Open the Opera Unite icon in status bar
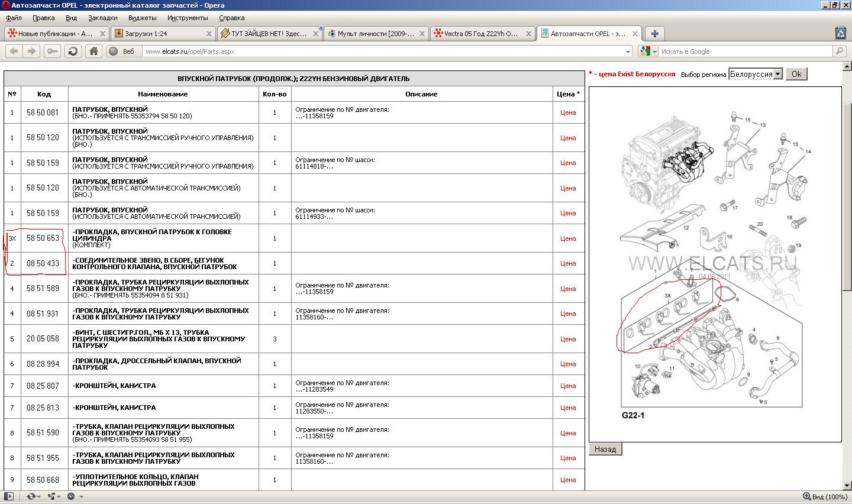 click(51, 496)
